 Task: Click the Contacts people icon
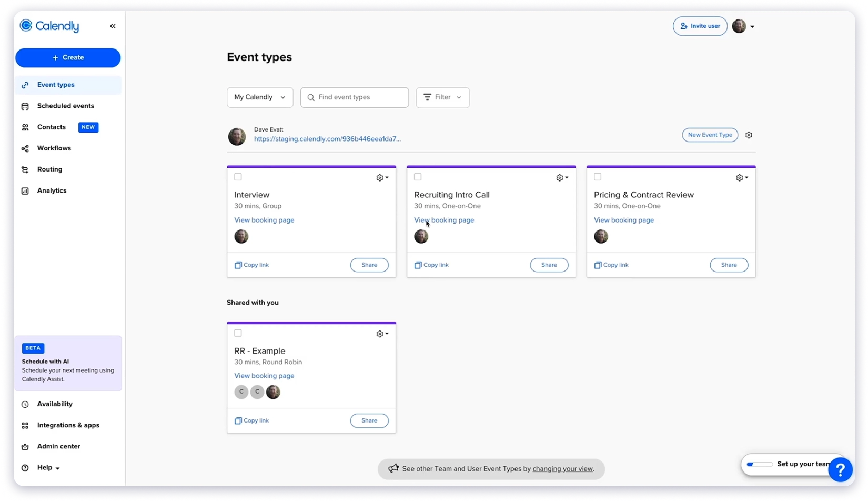click(25, 127)
